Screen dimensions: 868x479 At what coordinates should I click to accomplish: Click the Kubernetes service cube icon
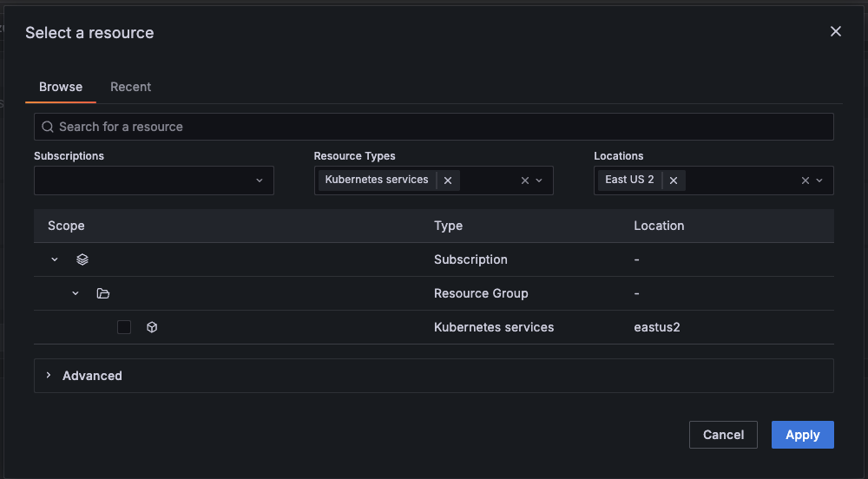pyautogui.click(x=152, y=327)
